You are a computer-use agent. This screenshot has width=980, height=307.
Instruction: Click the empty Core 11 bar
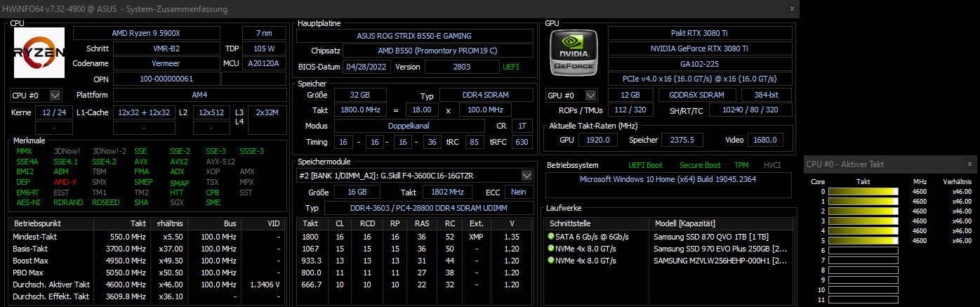click(863, 300)
